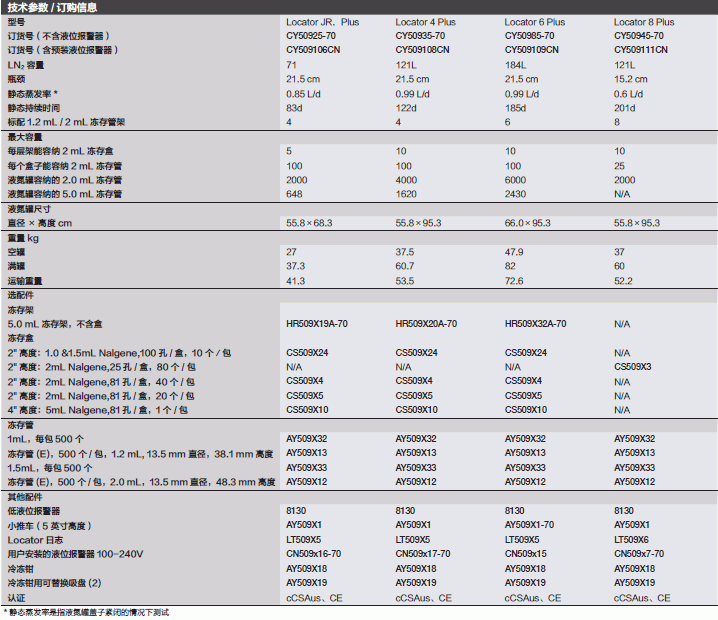Click the 15.2 cm neck value
This screenshot has width=718, height=620.
coord(631,79)
